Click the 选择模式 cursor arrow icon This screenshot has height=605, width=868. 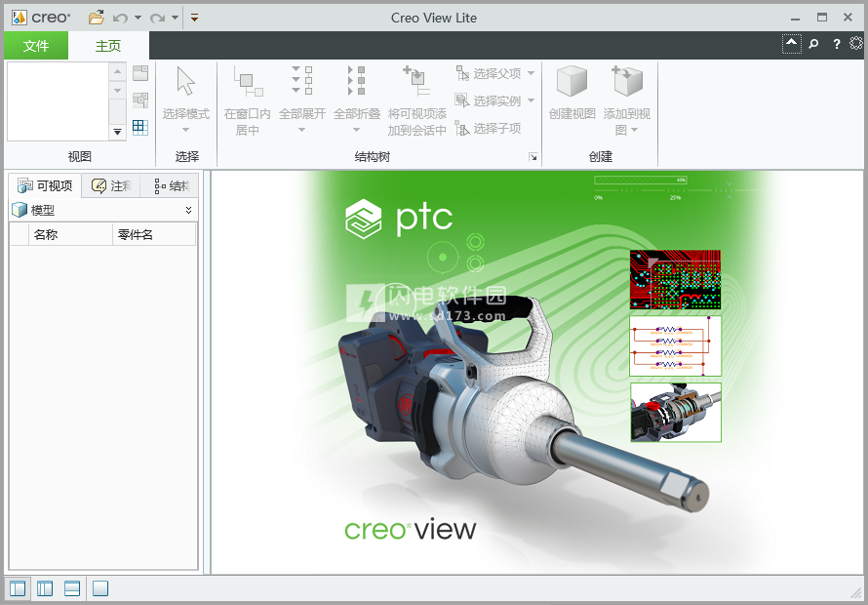click(186, 81)
